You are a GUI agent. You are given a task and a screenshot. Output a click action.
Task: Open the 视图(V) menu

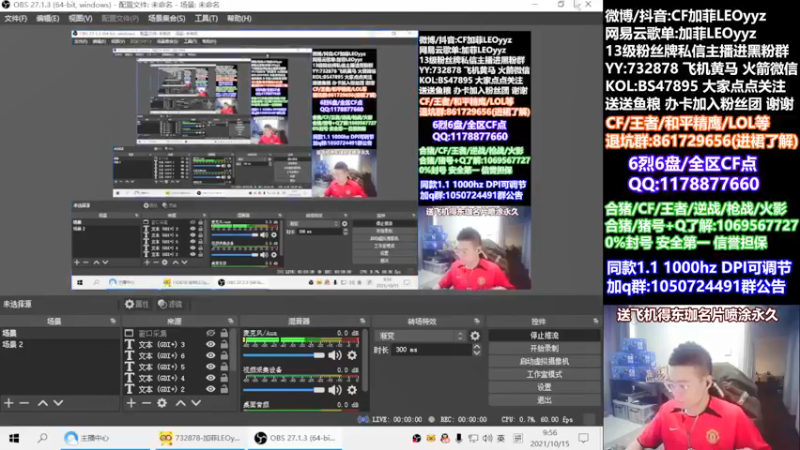point(81,18)
